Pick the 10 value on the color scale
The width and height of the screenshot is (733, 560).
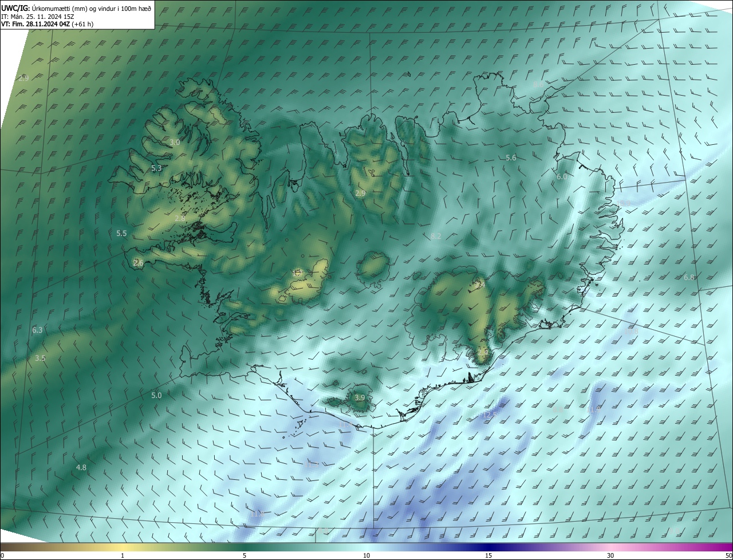pos(366,555)
